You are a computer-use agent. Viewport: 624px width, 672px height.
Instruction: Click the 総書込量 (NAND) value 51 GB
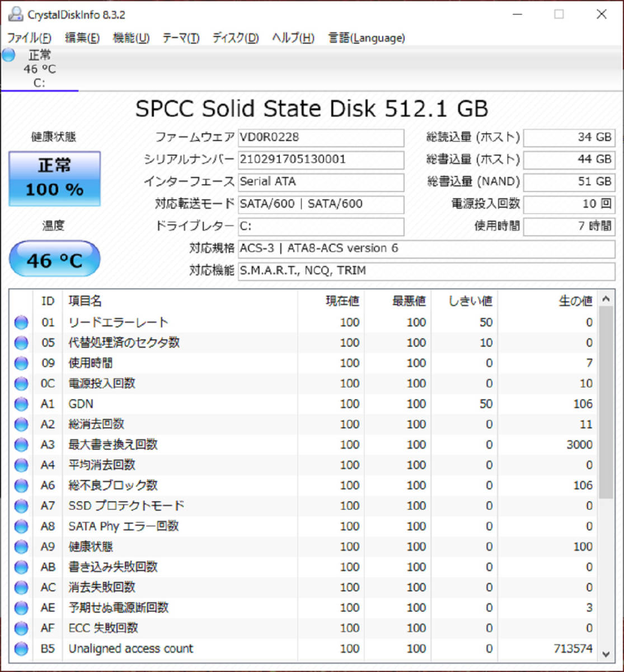point(569,182)
